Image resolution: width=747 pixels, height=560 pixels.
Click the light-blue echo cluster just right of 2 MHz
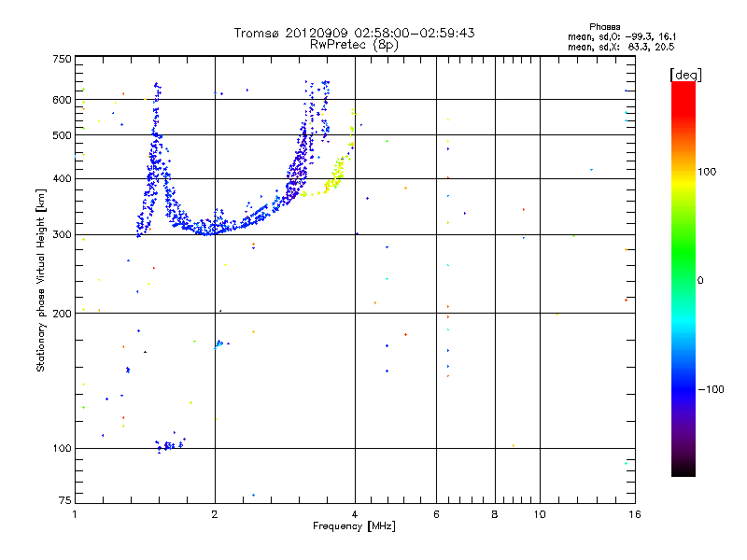click(x=220, y=343)
